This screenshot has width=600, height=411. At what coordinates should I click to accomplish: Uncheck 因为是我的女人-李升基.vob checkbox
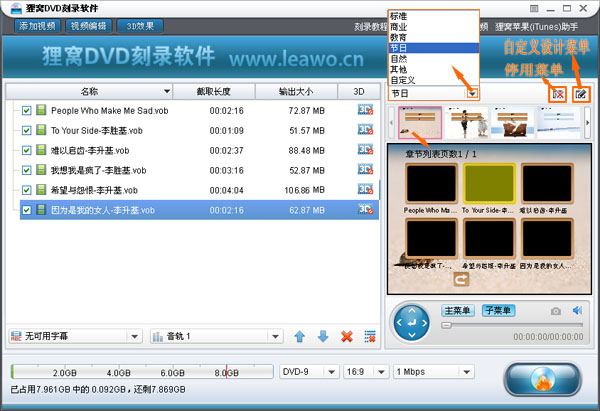point(26,210)
